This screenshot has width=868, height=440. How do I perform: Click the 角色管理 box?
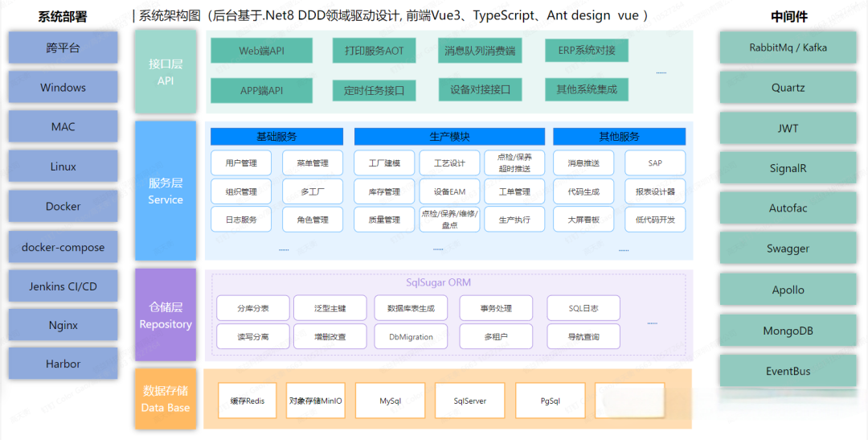coord(313,220)
